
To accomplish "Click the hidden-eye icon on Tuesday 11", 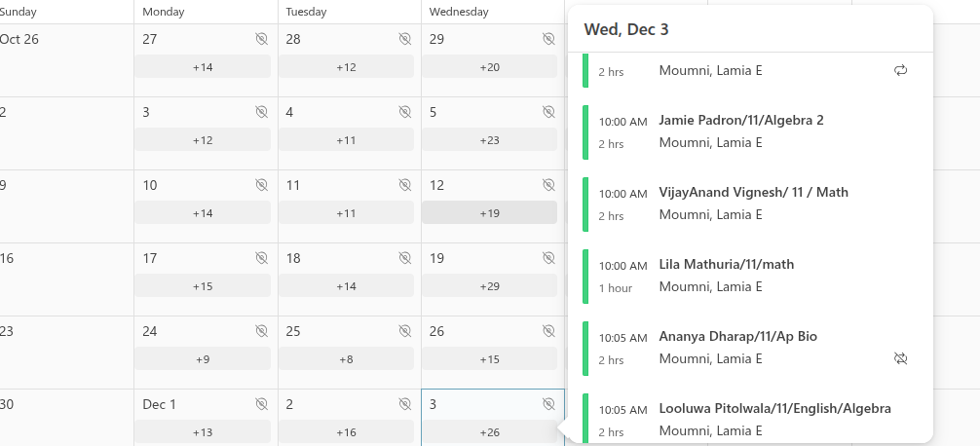I will click(x=404, y=185).
